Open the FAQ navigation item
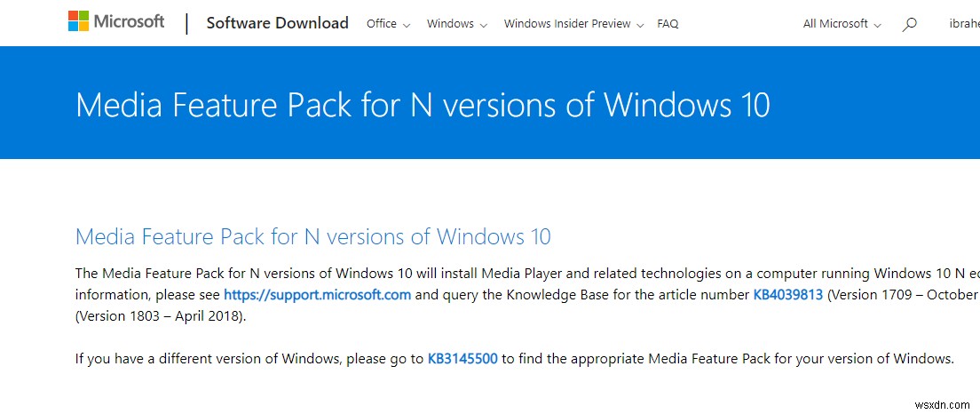 [x=668, y=24]
